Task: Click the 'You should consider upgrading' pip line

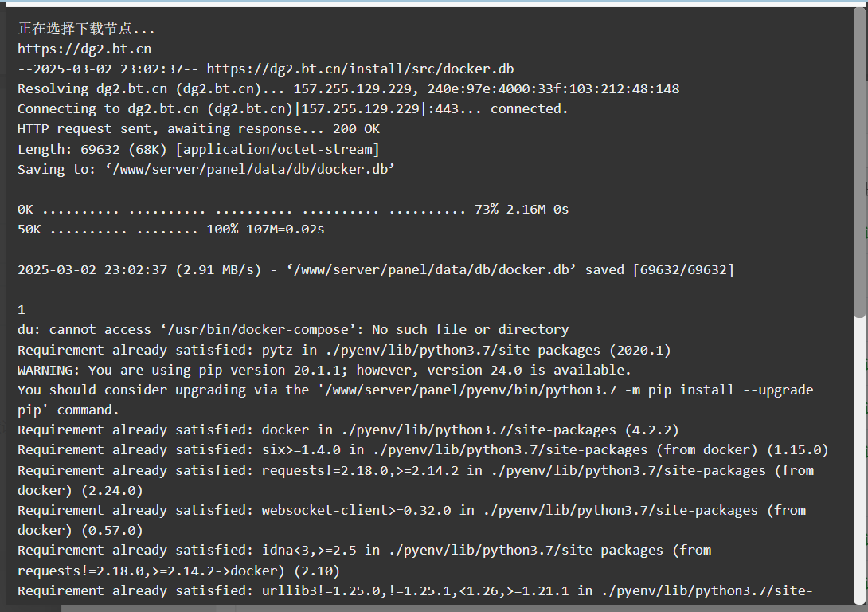Action: [x=415, y=399]
